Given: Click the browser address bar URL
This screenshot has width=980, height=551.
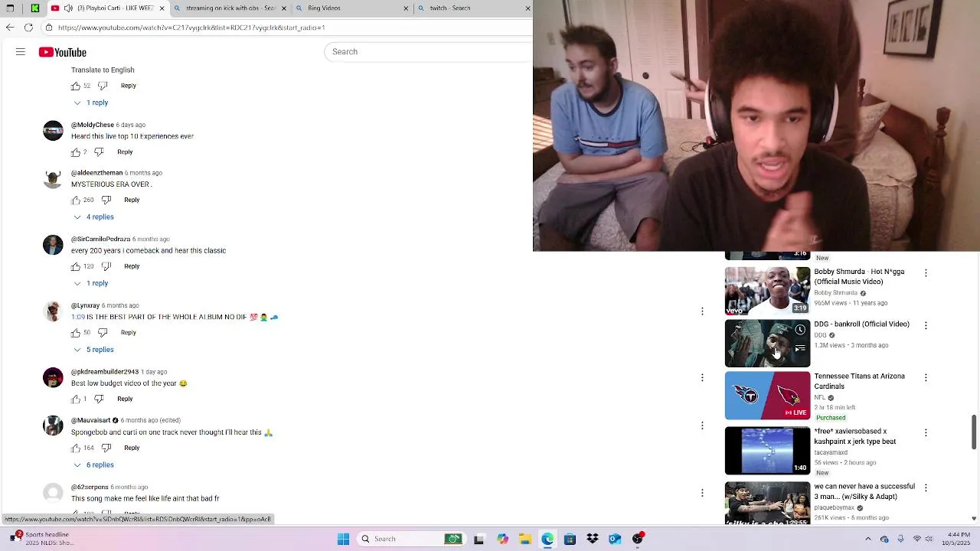Looking at the screenshot, I should [191, 28].
